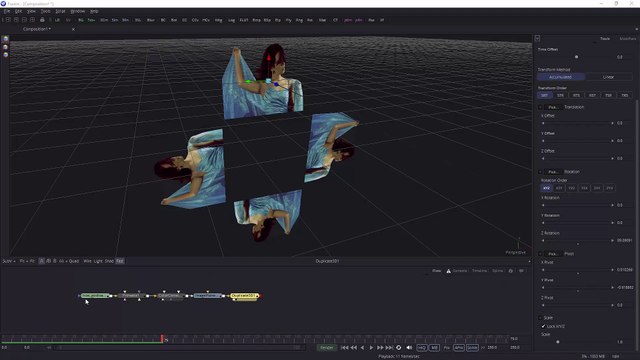The height and width of the screenshot is (360, 640).
Task: Open the SubV viewer dropdown
Action: [9, 261]
